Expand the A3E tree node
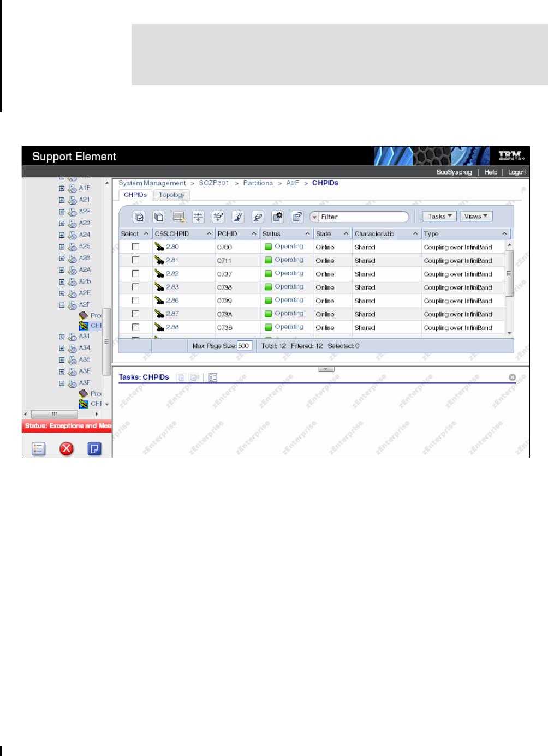The image size is (548, 756). click(x=62, y=372)
